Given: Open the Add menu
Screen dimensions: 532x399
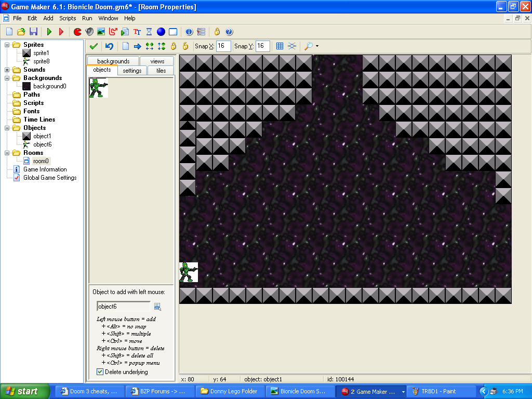Looking at the screenshot, I should [x=48, y=18].
